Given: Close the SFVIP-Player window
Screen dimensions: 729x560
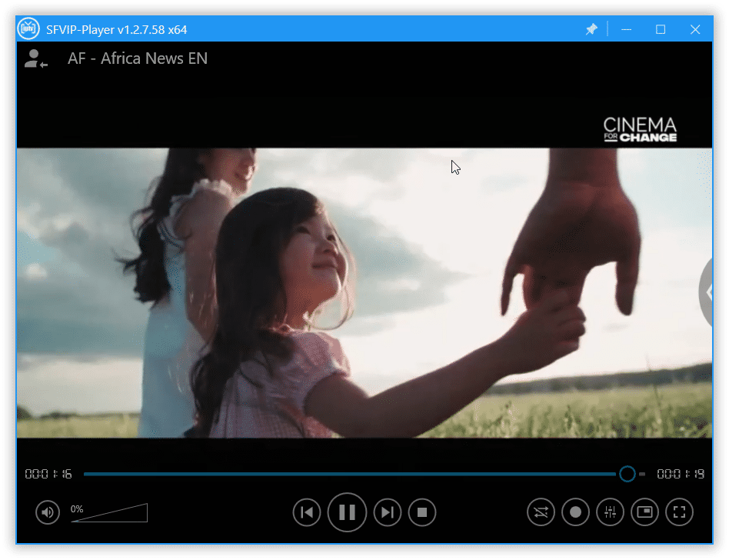Looking at the screenshot, I should [695, 29].
